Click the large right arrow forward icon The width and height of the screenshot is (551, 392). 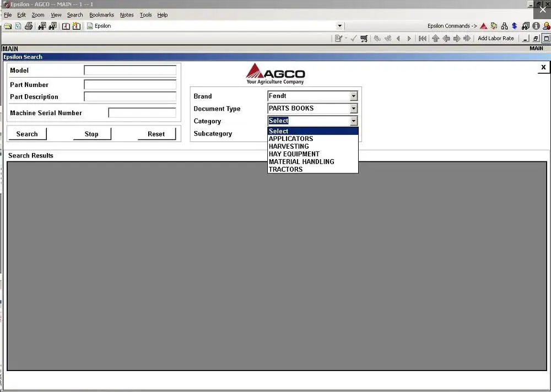click(x=457, y=39)
